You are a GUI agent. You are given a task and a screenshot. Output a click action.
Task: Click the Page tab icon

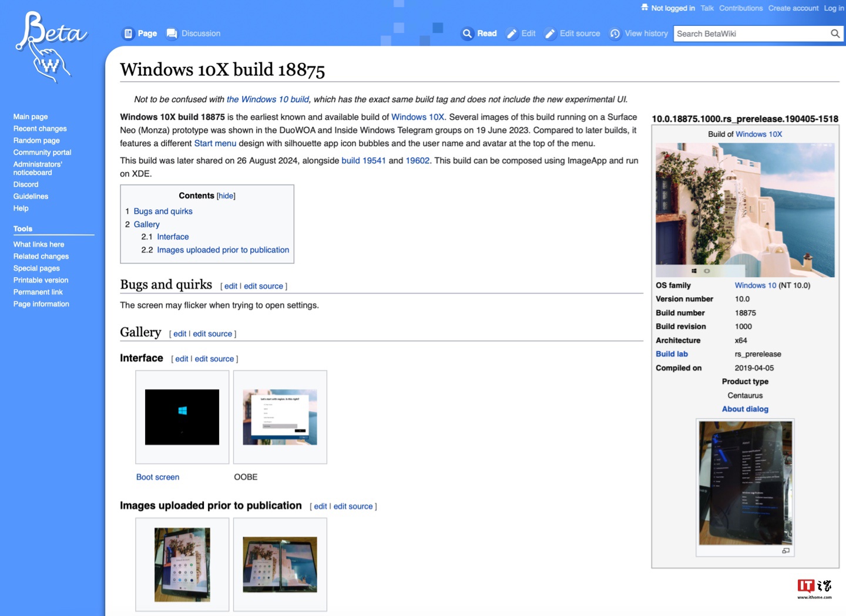[x=128, y=33]
